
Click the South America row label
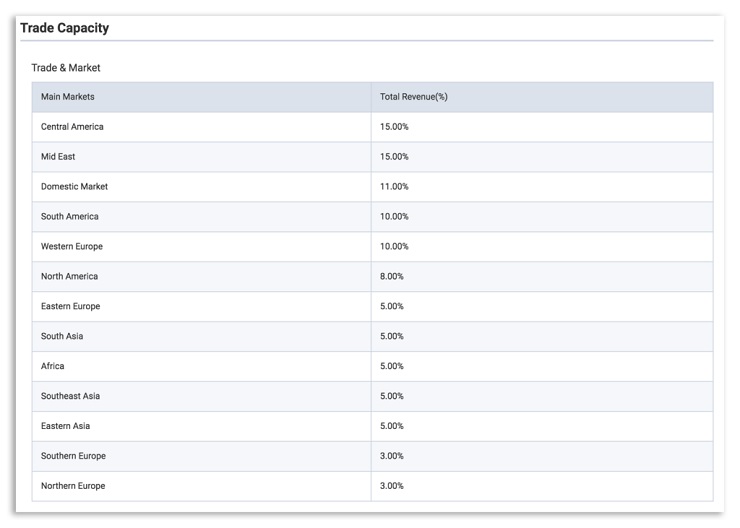coord(70,217)
